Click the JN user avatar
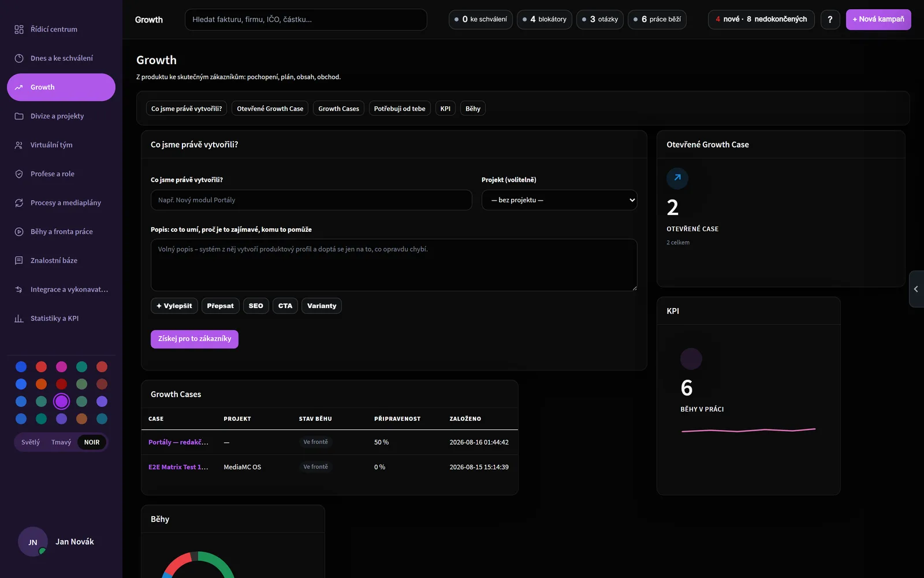This screenshot has height=578, width=924. click(x=33, y=542)
